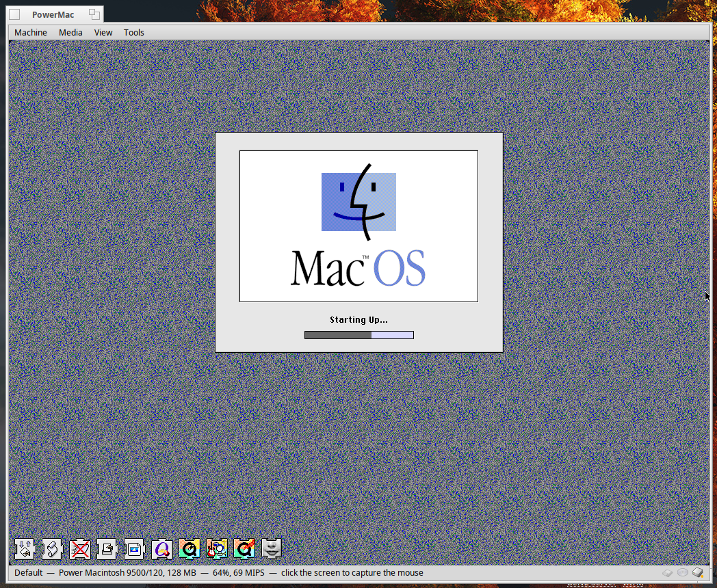Click the close box left of PowerMac title
The height and width of the screenshot is (588, 717).
(14, 14)
